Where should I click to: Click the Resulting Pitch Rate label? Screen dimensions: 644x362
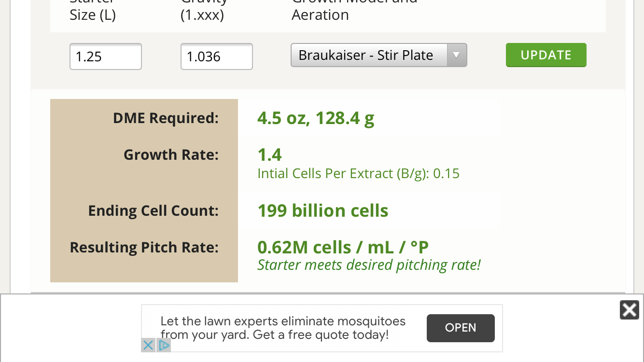point(144,247)
